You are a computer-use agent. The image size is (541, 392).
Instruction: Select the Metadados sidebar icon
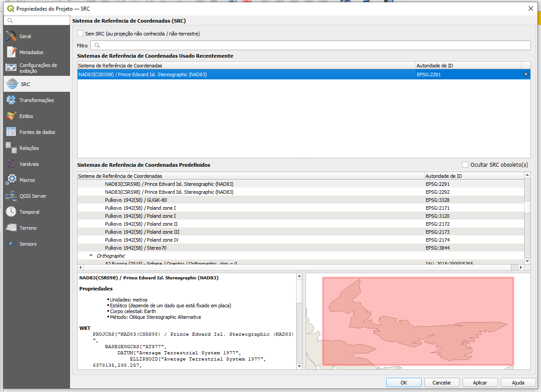click(x=11, y=52)
